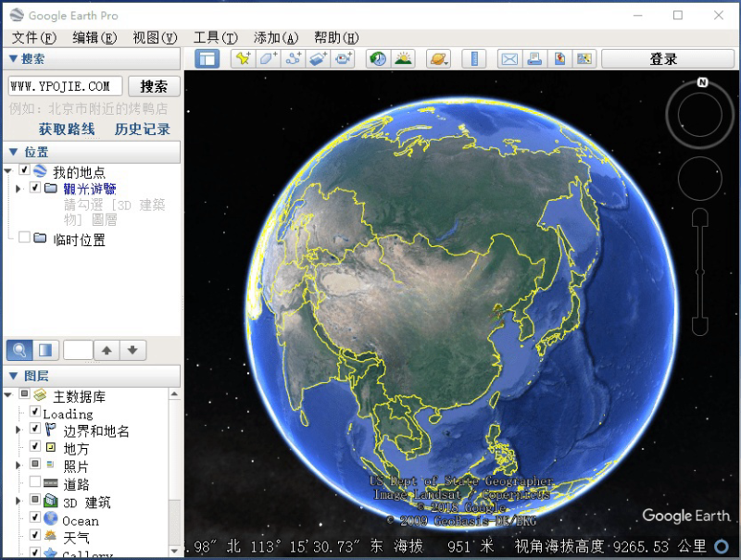Screen dimensions: 741x560
Task: Toggle the 临时位置 checkbox
Action: (24, 238)
